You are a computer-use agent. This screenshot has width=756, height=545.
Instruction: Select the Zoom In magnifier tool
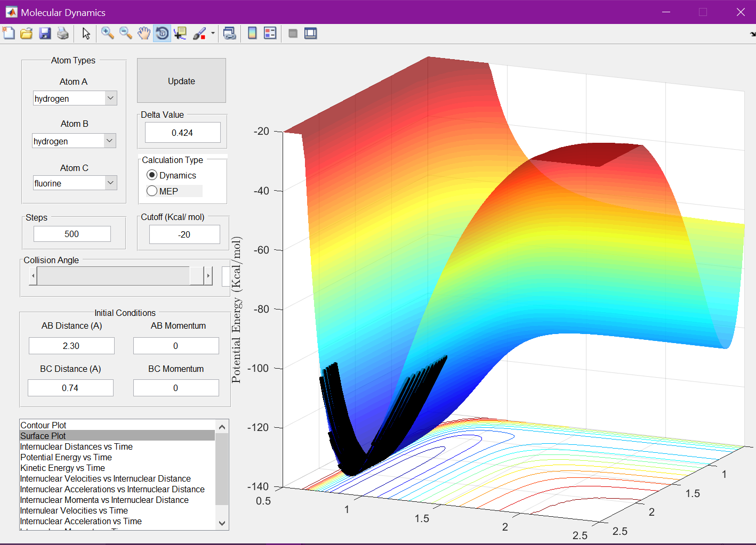(x=107, y=34)
